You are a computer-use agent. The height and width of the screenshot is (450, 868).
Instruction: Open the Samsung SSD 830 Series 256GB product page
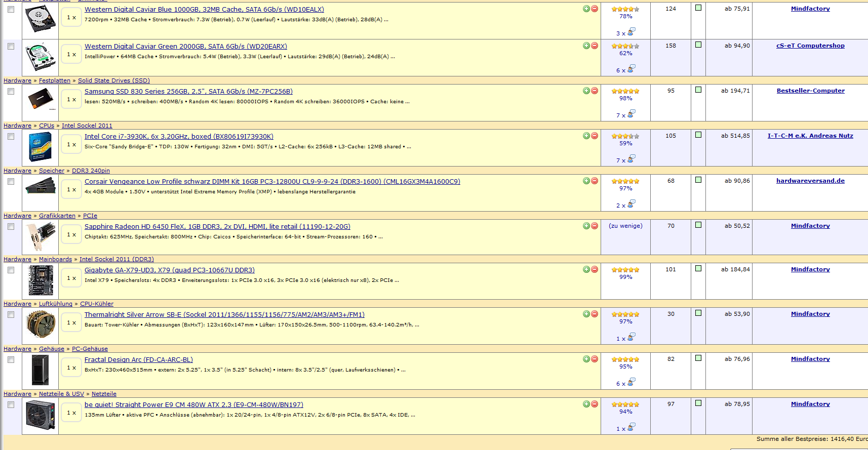[188, 92]
